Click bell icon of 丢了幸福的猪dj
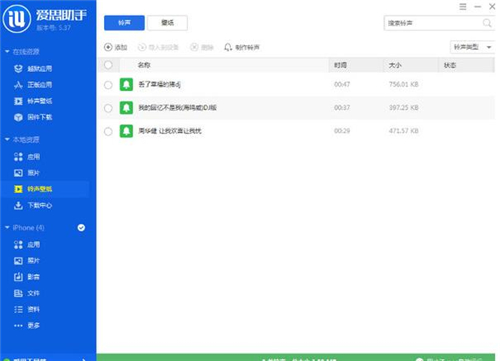 pyautogui.click(x=126, y=85)
